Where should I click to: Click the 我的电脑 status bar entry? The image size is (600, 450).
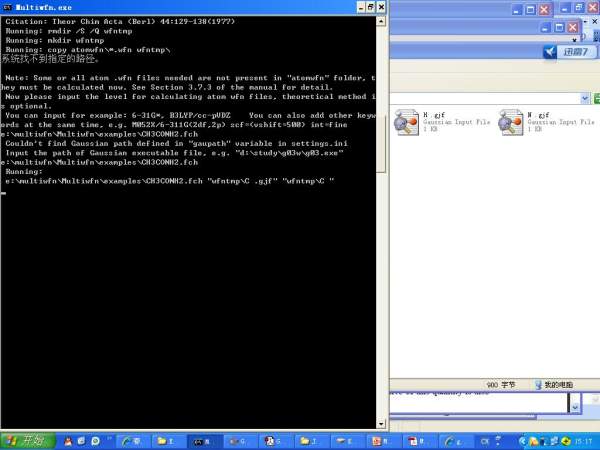[554, 385]
